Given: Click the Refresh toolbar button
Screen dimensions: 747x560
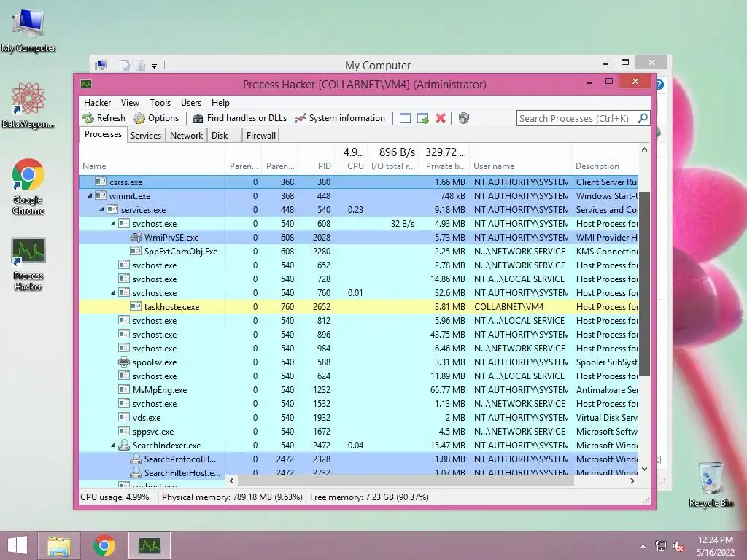Looking at the screenshot, I should 104,118.
